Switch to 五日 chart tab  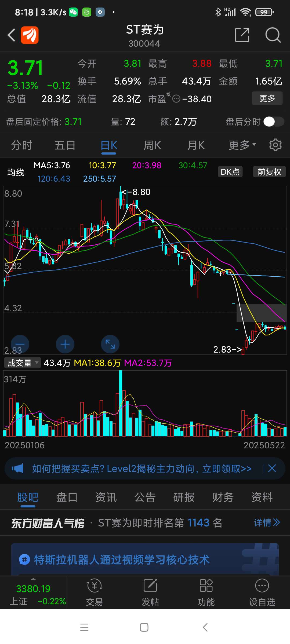(65, 145)
